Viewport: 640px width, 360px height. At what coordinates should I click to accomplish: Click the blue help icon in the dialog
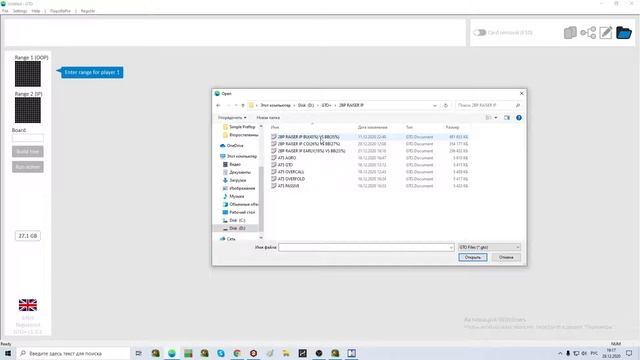point(519,118)
